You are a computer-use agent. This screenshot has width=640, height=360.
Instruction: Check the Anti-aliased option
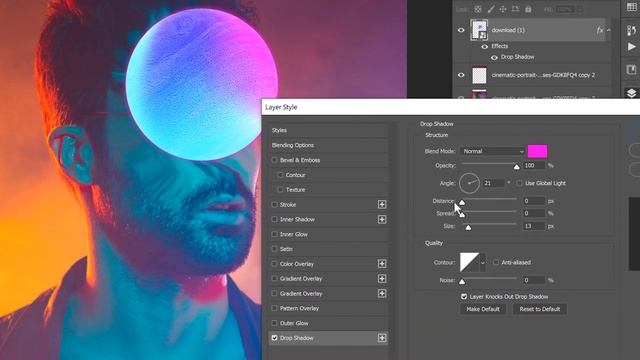496,262
